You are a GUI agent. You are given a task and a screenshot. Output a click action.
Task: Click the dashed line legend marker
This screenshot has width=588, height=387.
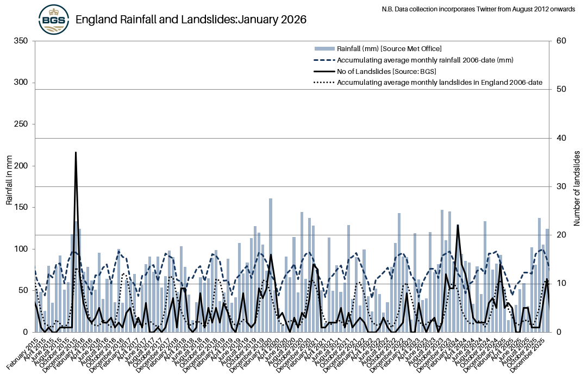324,60
